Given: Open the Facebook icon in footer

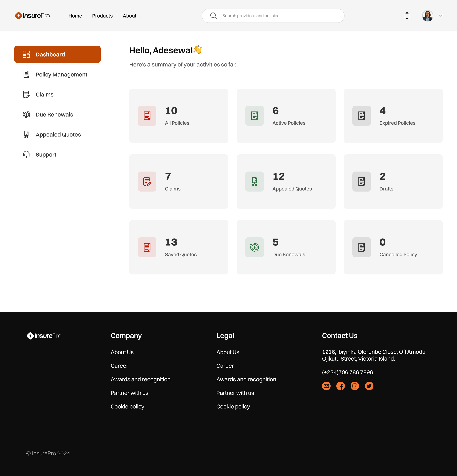Looking at the screenshot, I should point(340,386).
